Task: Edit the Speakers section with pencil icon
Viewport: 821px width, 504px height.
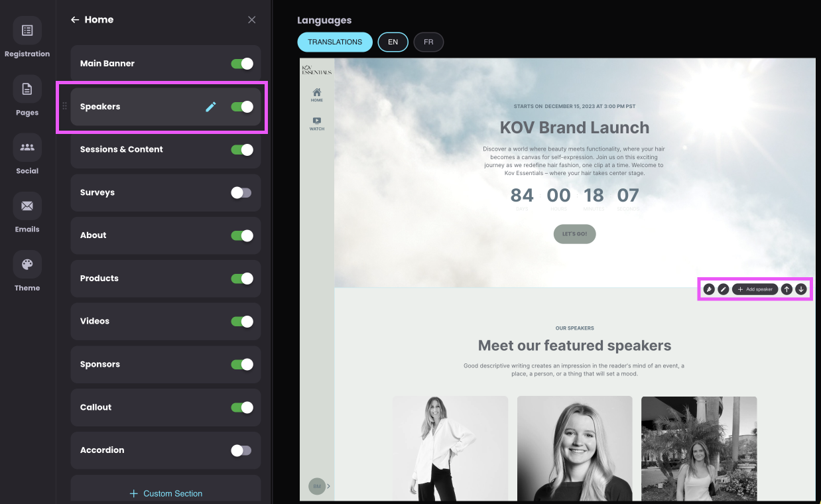Action: pos(211,107)
